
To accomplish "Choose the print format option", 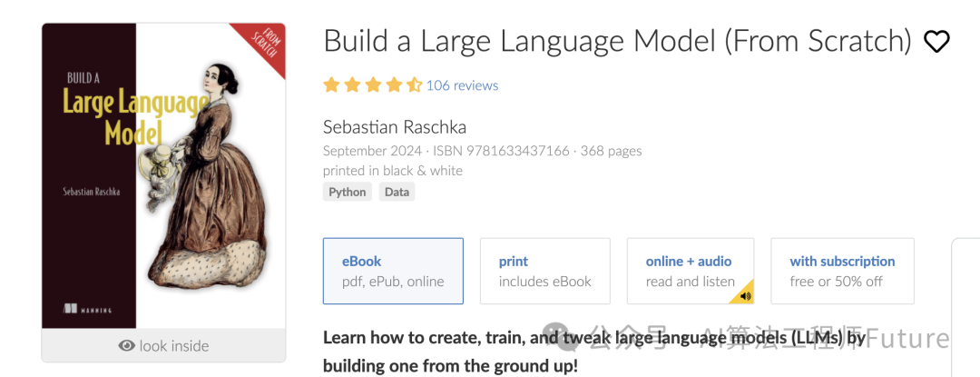I will [x=545, y=271].
